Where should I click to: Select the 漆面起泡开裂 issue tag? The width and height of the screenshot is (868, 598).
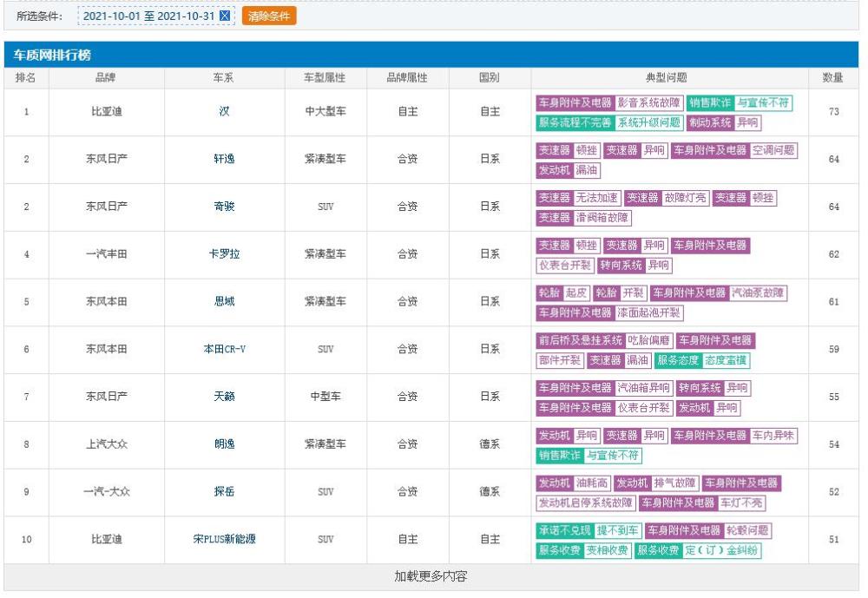(x=648, y=313)
